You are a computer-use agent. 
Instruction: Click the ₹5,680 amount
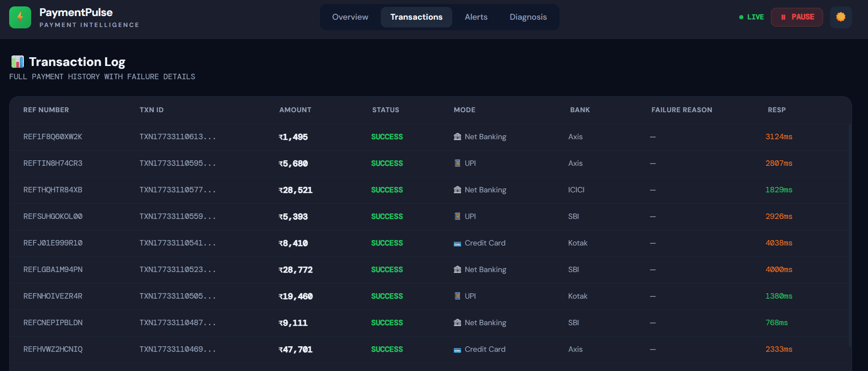pos(293,164)
